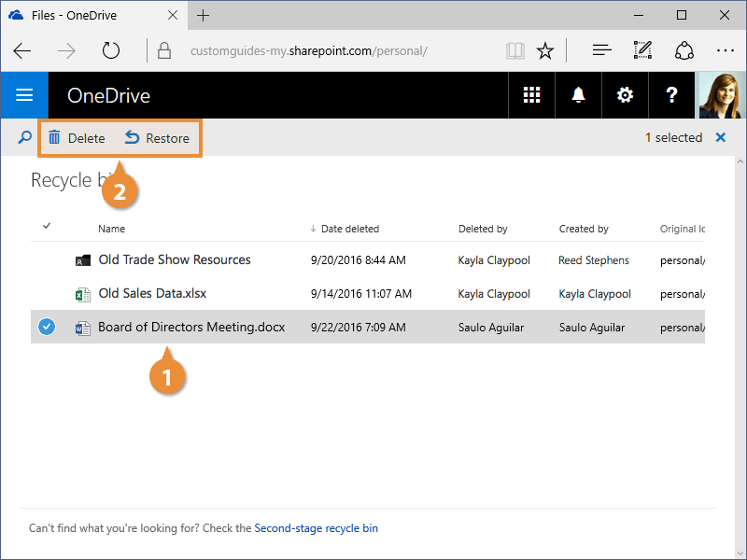Open browser reading view icon
This screenshot has height=560, width=747.
point(514,50)
